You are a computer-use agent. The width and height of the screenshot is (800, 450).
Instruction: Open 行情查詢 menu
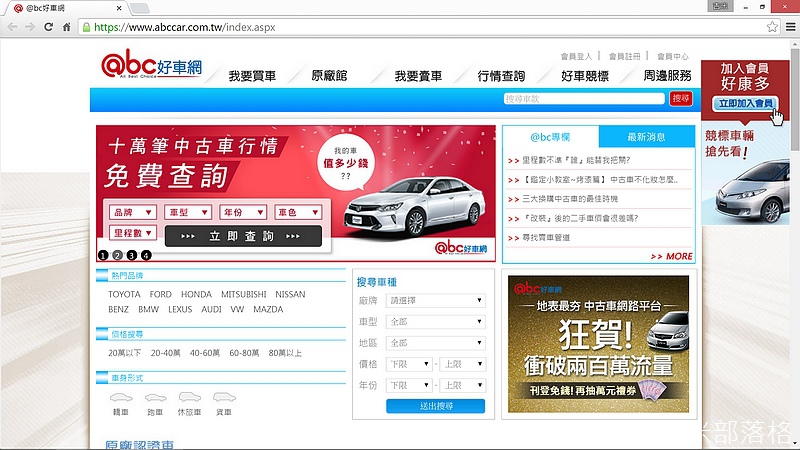pos(501,76)
